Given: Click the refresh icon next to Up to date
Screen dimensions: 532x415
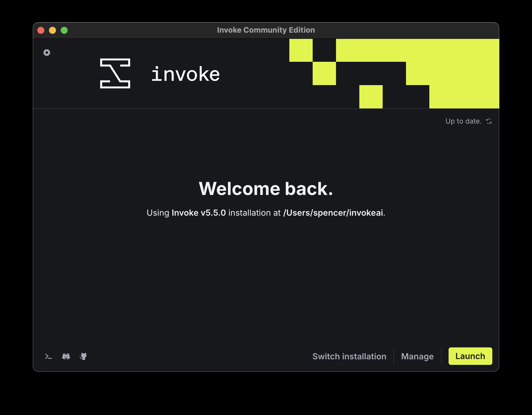Looking at the screenshot, I should pyautogui.click(x=489, y=121).
